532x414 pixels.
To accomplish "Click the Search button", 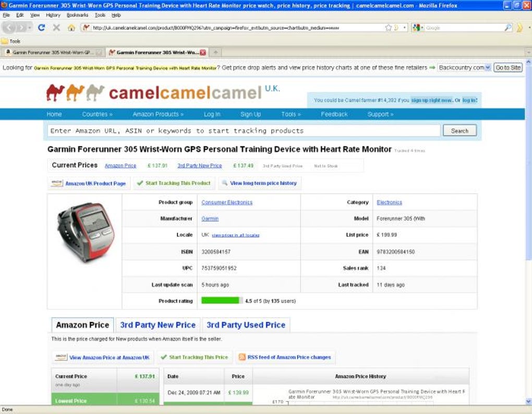I will pos(460,131).
